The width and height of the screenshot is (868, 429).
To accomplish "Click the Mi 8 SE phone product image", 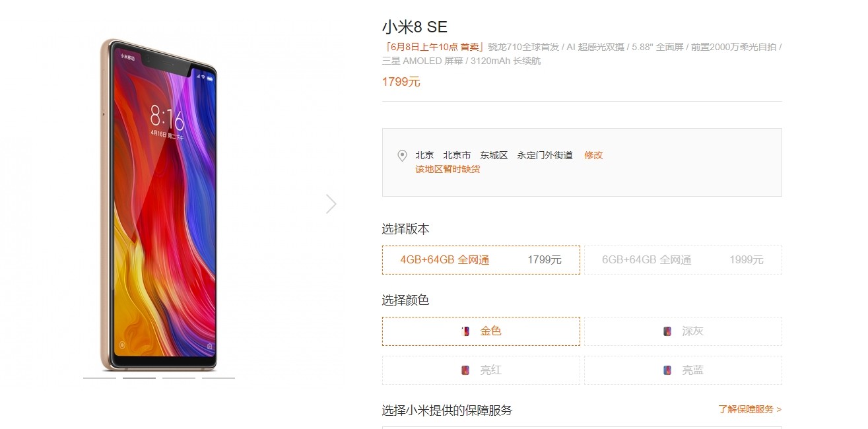I will click(x=158, y=205).
